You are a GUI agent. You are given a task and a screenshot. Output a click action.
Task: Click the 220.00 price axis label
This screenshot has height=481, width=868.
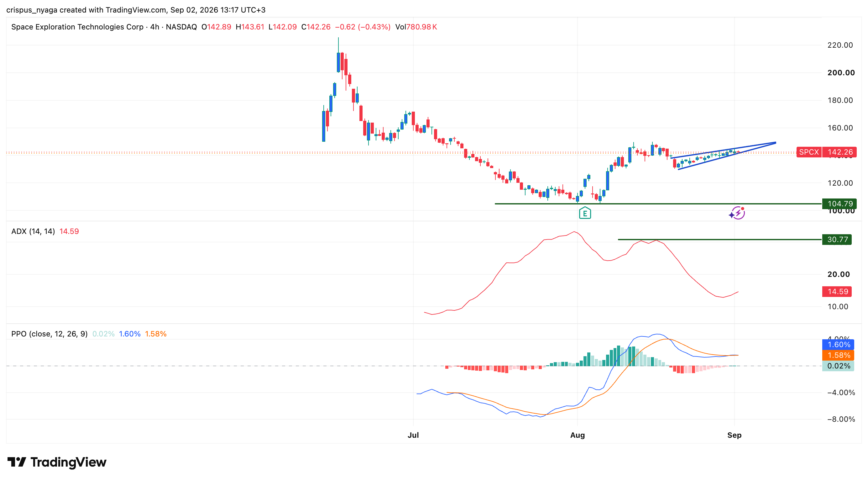click(840, 45)
